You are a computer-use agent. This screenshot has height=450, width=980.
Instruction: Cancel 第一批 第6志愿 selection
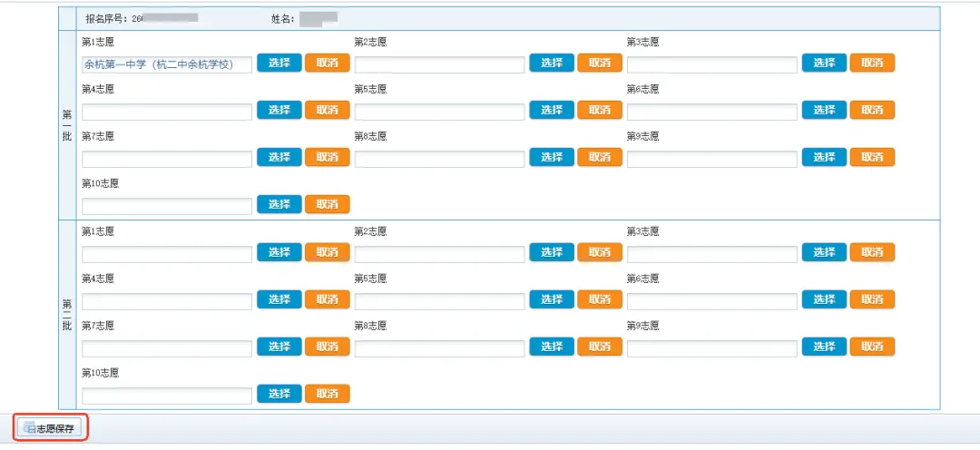point(872,110)
